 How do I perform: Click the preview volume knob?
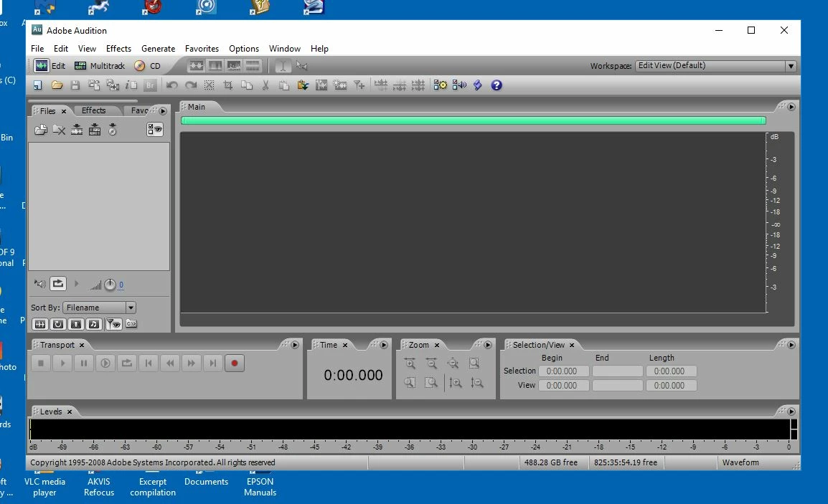[x=110, y=285]
